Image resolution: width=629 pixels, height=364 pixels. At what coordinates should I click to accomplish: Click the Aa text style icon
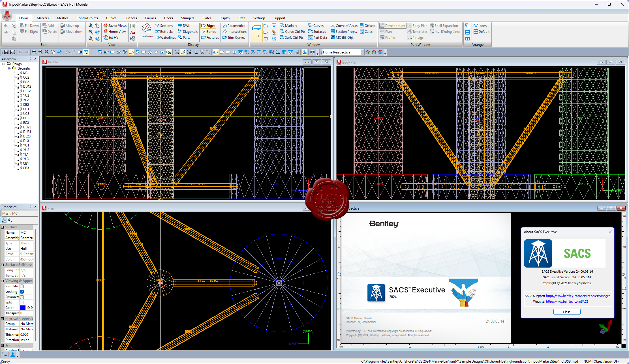[x=132, y=32]
